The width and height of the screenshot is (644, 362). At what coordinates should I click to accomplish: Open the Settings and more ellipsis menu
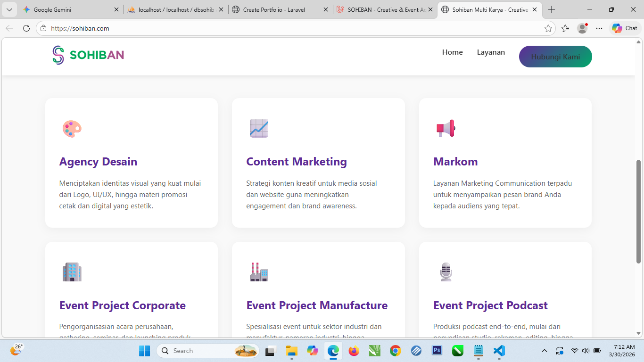tap(599, 28)
